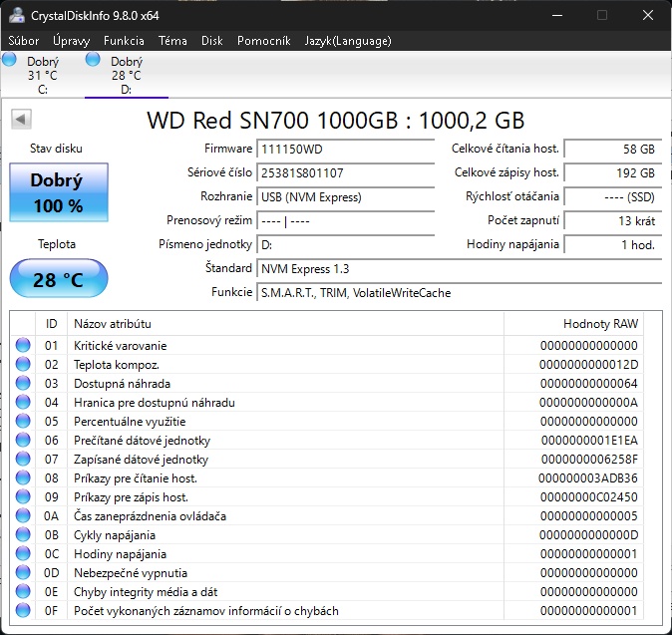672x635 pixels.
Task: Click status orb in attribute row 0C
Action: [x=23, y=553]
